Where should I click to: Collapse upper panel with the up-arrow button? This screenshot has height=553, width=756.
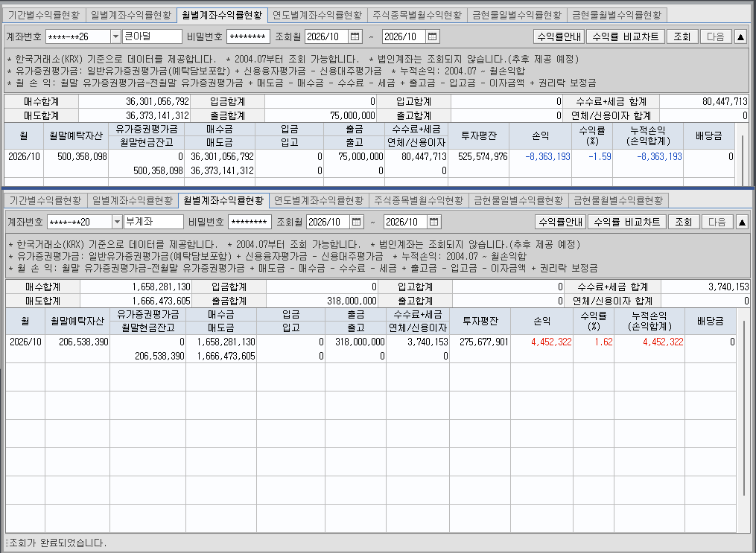(740, 36)
